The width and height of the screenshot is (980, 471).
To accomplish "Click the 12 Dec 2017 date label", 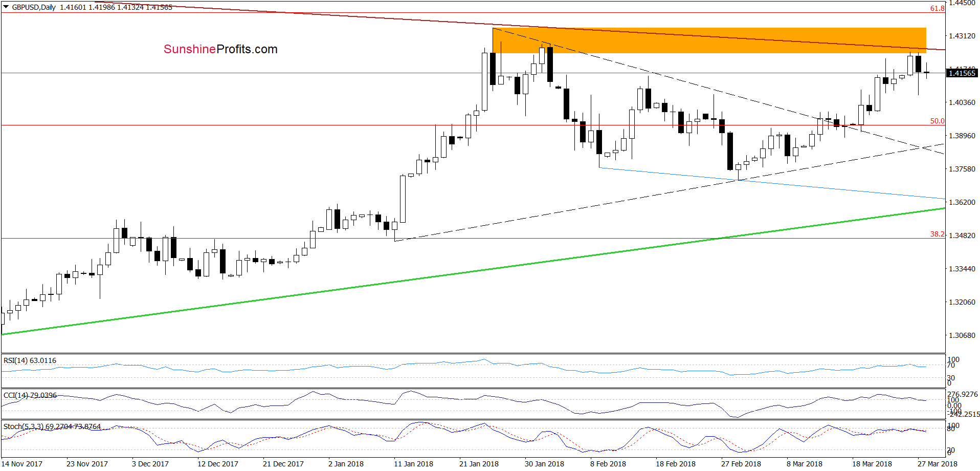I will 218,464.
